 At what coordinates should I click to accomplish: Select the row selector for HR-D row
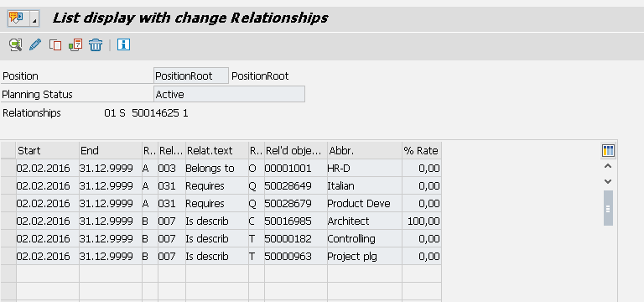point(8,168)
